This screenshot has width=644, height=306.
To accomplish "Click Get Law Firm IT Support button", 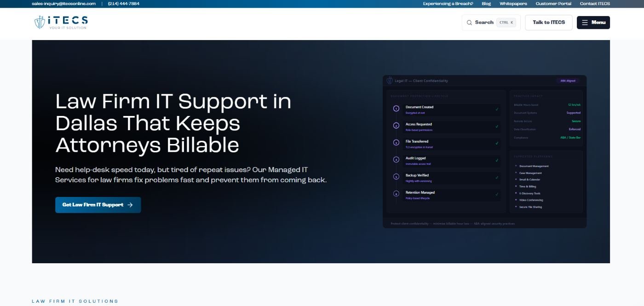I will (x=98, y=205).
